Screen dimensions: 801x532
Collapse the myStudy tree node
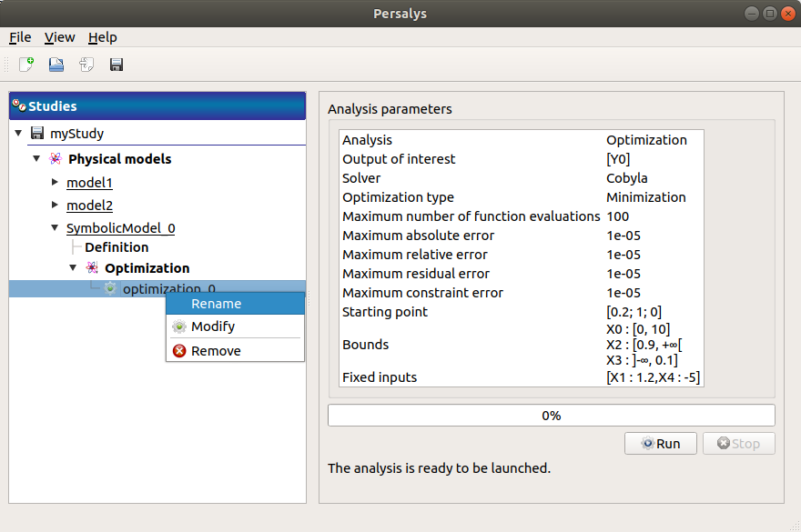[x=18, y=134]
